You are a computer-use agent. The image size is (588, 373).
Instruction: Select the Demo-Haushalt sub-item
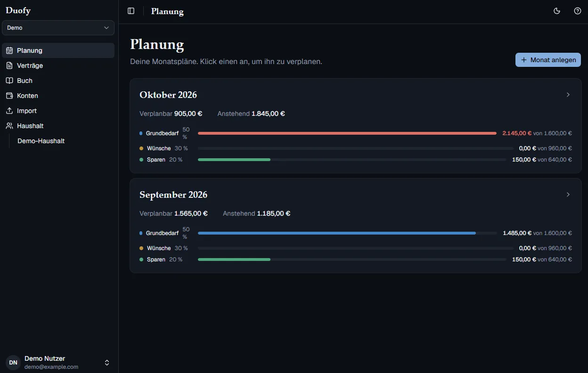point(41,141)
